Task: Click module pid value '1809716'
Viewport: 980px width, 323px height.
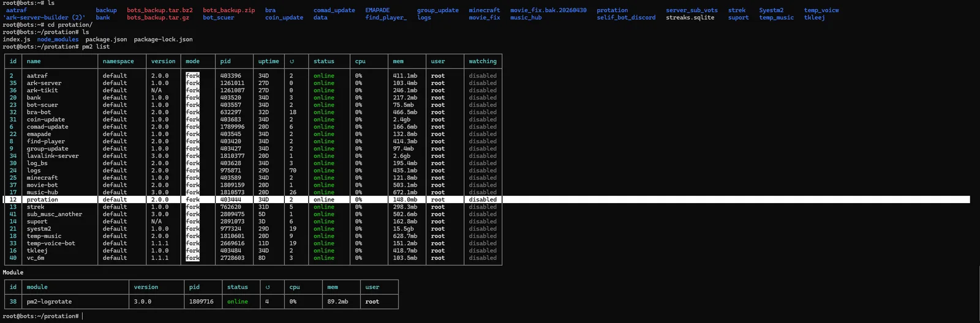Action: pos(201,302)
